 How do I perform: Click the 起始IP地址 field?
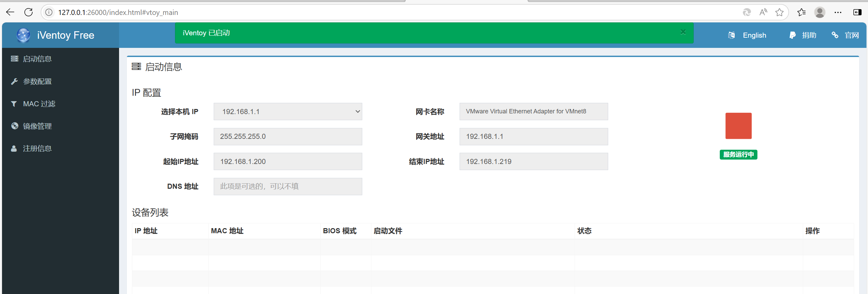pyautogui.click(x=288, y=162)
